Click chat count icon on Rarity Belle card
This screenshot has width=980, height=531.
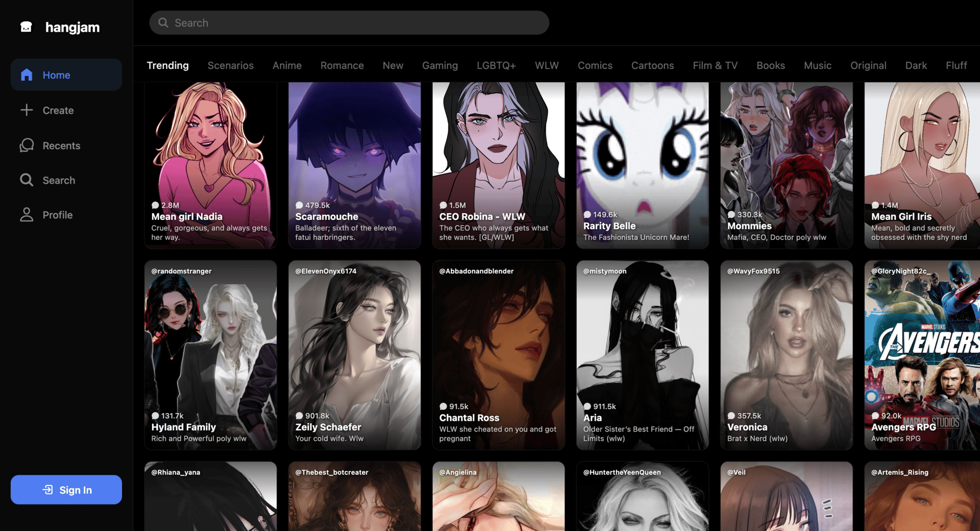(x=587, y=215)
